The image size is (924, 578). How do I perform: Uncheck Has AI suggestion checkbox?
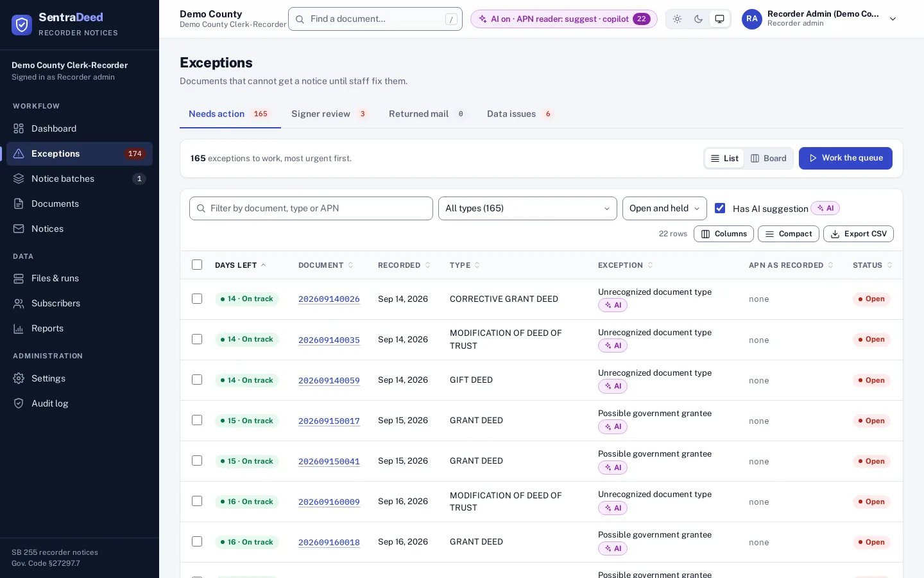tap(720, 208)
